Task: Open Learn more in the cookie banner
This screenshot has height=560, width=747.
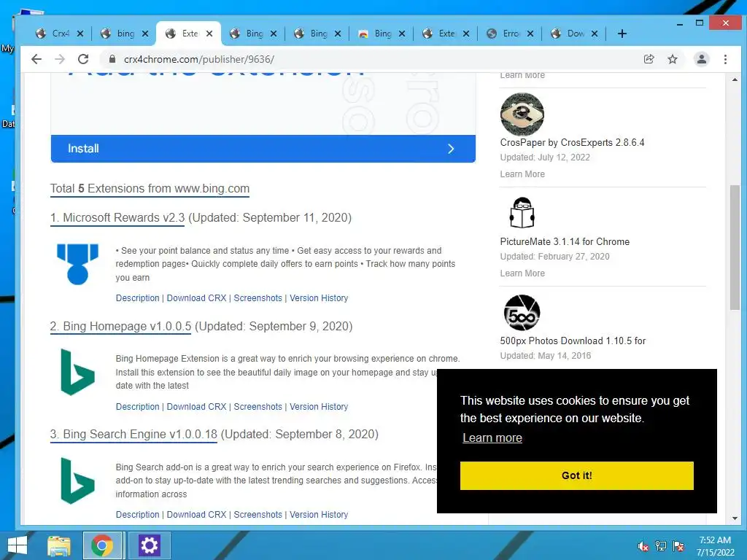Action: pos(492,437)
